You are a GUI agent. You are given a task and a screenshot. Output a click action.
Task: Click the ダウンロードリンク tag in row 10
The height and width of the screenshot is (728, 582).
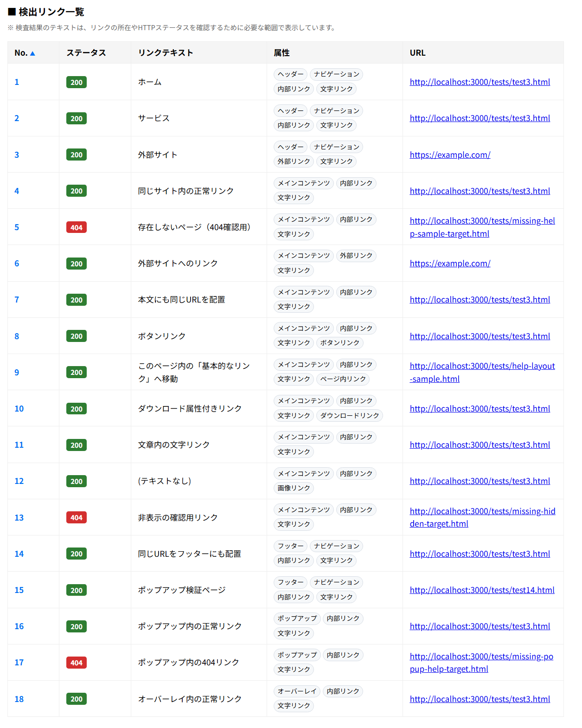[350, 416]
